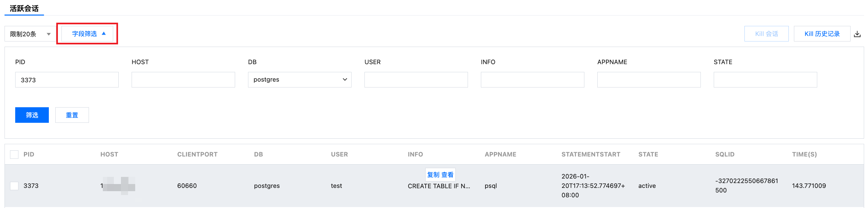Open Kill 历史记录
868x208 pixels.
coord(821,34)
